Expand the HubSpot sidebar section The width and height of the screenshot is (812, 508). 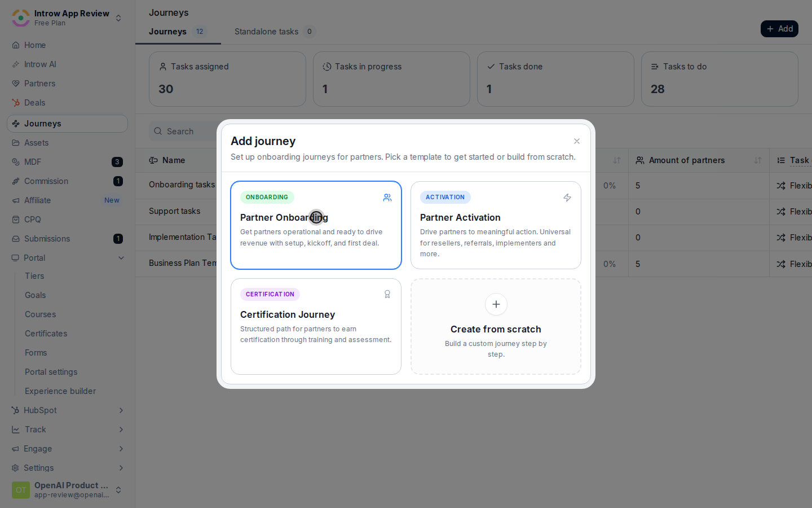tap(121, 410)
